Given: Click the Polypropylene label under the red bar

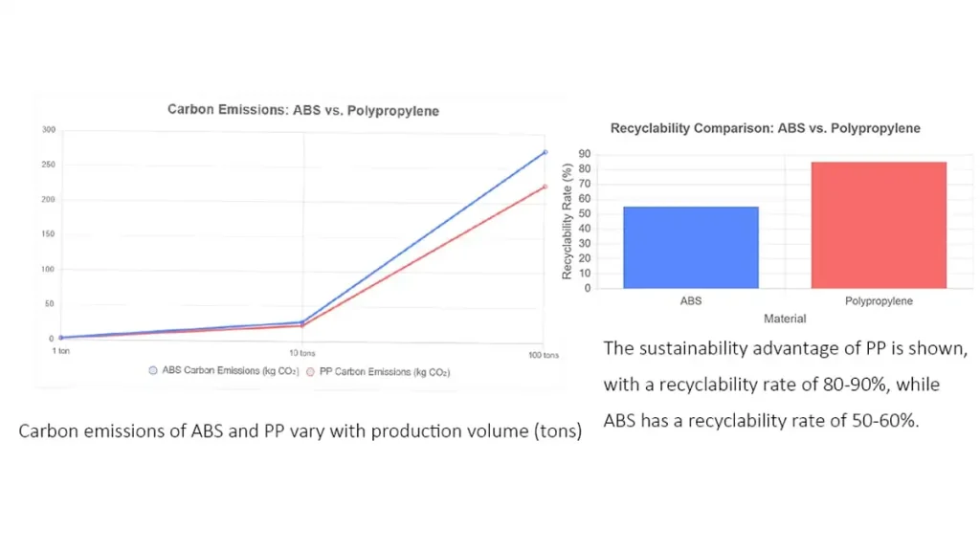Looking at the screenshot, I should [879, 300].
